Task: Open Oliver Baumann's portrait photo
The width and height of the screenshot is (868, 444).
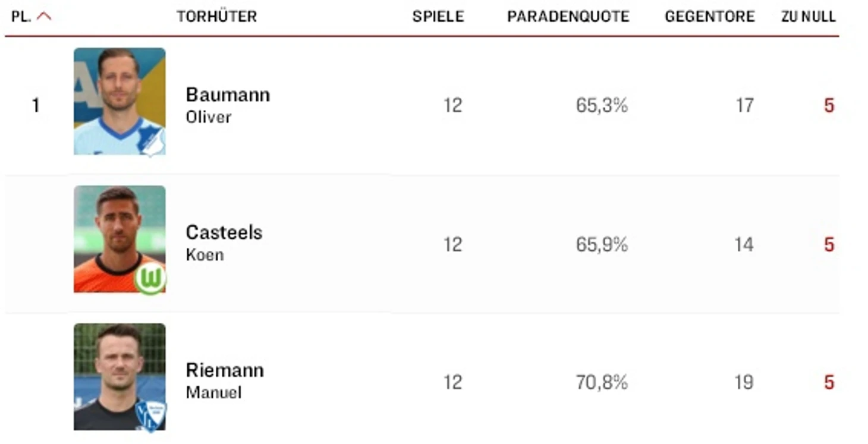Action: pos(119,101)
